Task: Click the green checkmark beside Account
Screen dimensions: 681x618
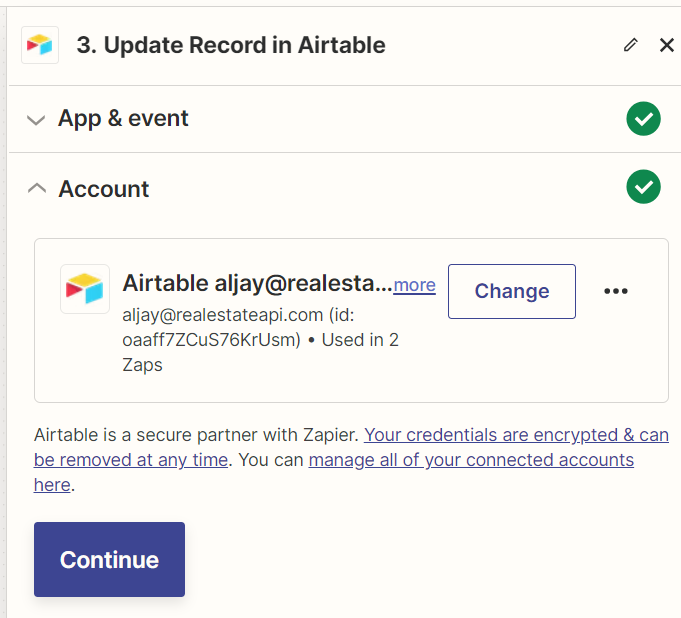Action: [x=643, y=187]
